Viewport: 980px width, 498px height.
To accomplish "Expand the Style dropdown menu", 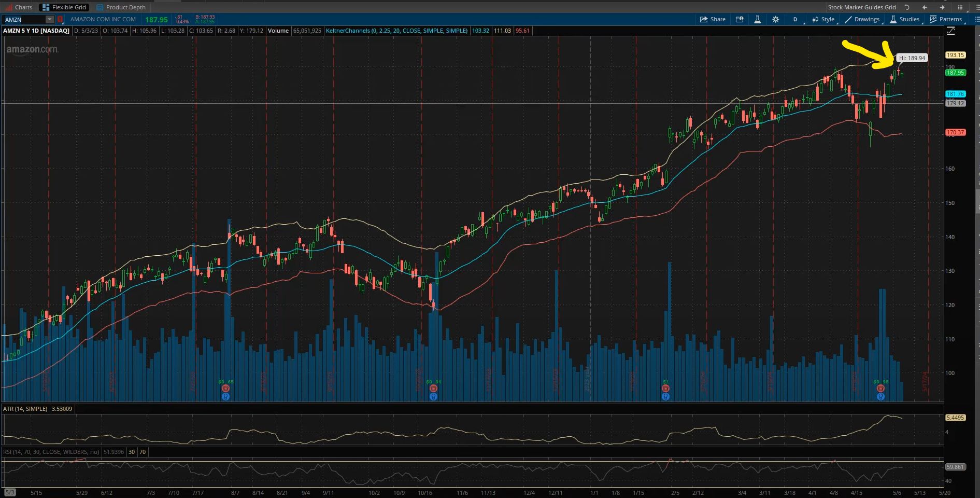I will pyautogui.click(x=823, y=19).
